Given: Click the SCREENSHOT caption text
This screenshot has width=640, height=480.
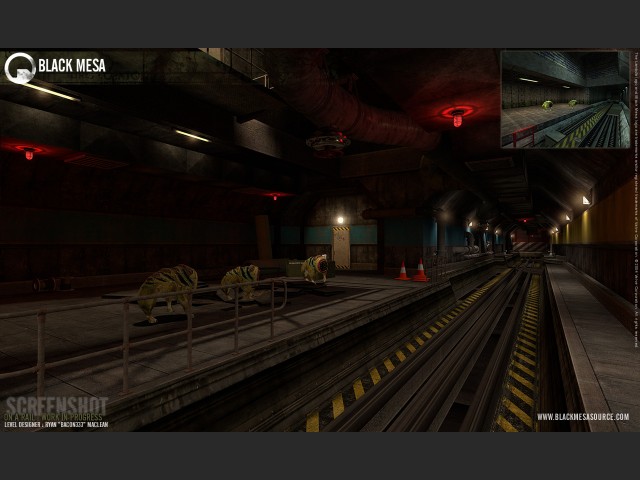Looking at the screenshot, I should (x=57, y=406).
